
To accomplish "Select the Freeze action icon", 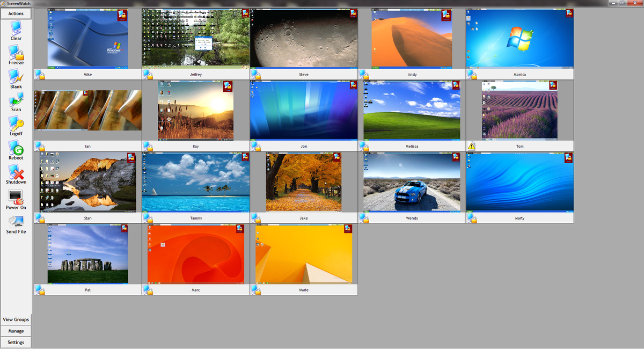I will coord(16,52).
